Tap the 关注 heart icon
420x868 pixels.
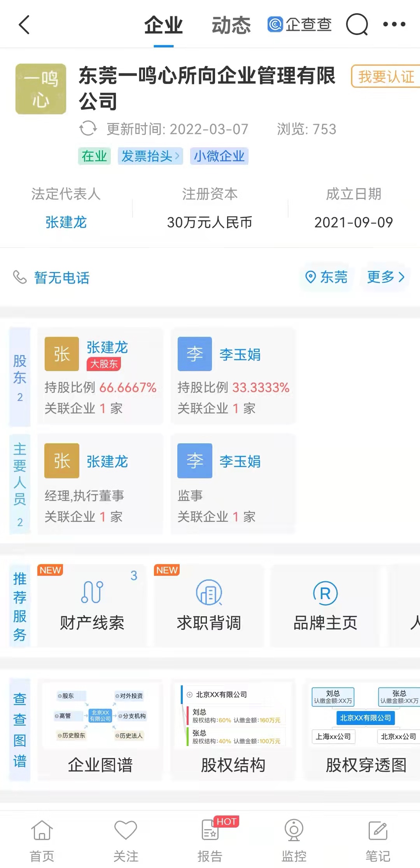126,830
